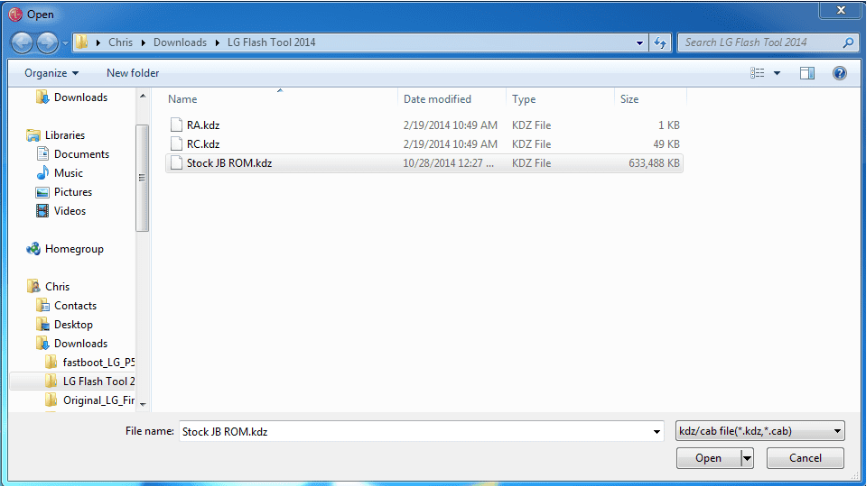This screenshot has width=867, height=486.
Task: Refresh the LG Flash Tool 2014 folder
Action: pos(660,43)
